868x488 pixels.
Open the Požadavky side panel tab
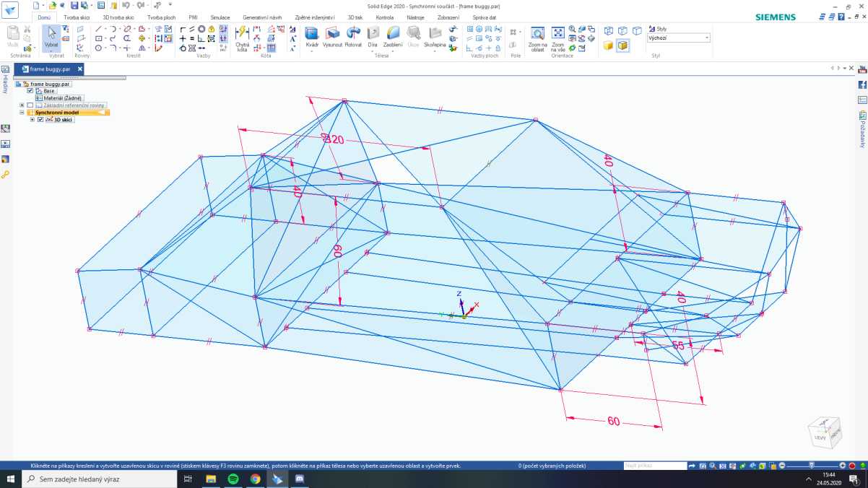pyautogui.click(x=862, y=130)
